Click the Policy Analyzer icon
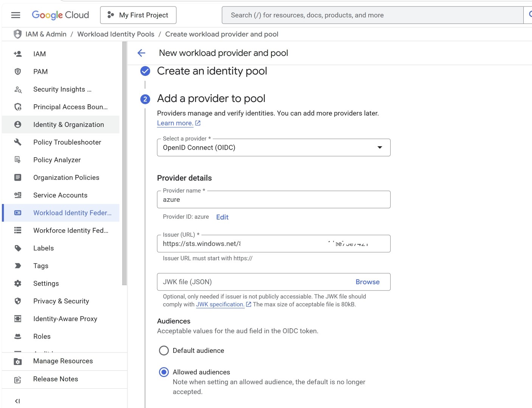Image resolution: width=532 pixels, height=408 pixels. [x=17, y=160]
